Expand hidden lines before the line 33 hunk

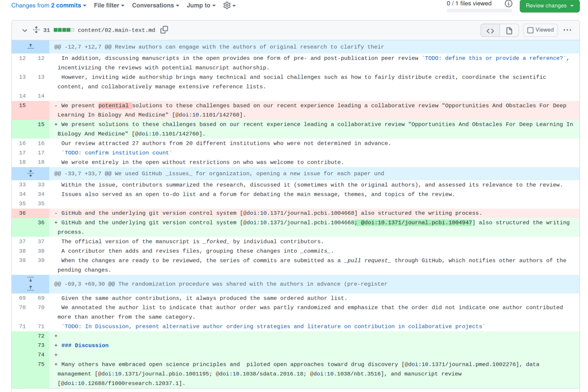(31, 173)
